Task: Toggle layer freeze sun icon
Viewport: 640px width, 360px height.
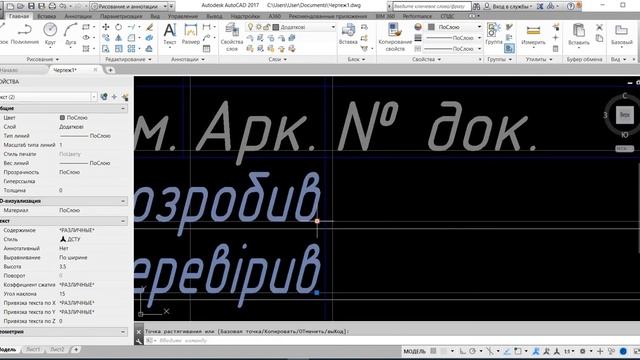Action: point(258,27)
